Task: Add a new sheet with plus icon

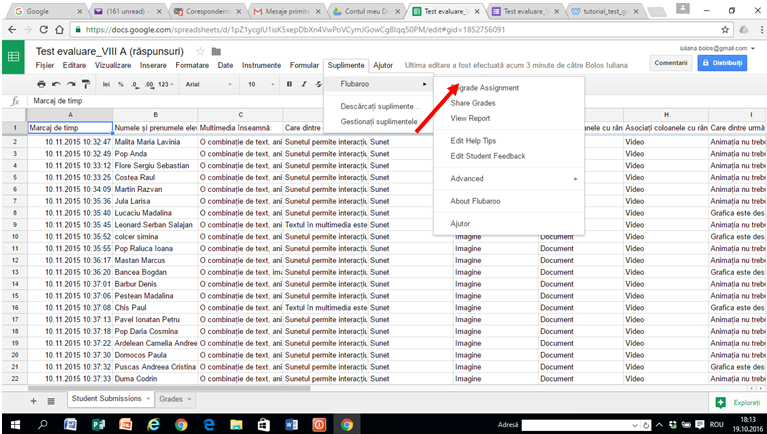Action: (33, 401)
